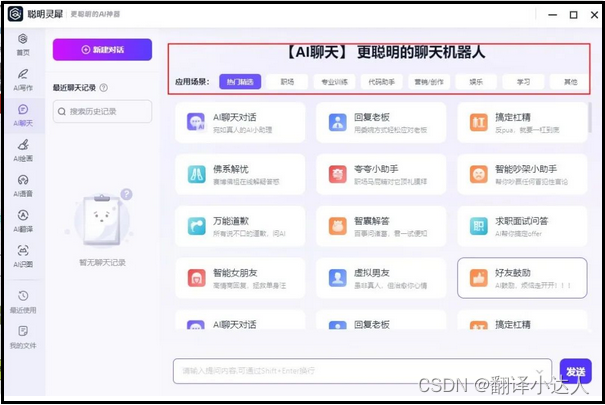Image resolution: width=605 pixels, height=405 pixels.
Task: Minimize the 聪明灵犀 window
Action: pos(553,15)
